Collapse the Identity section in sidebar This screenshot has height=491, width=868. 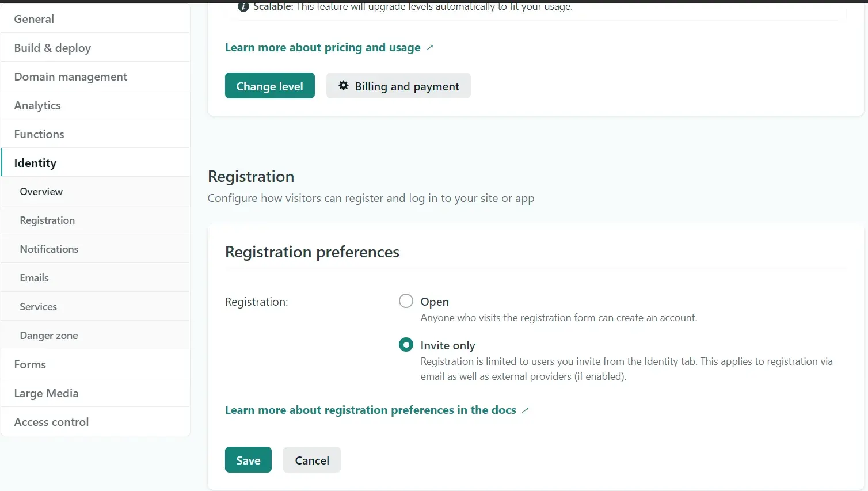tap(96, 163)
